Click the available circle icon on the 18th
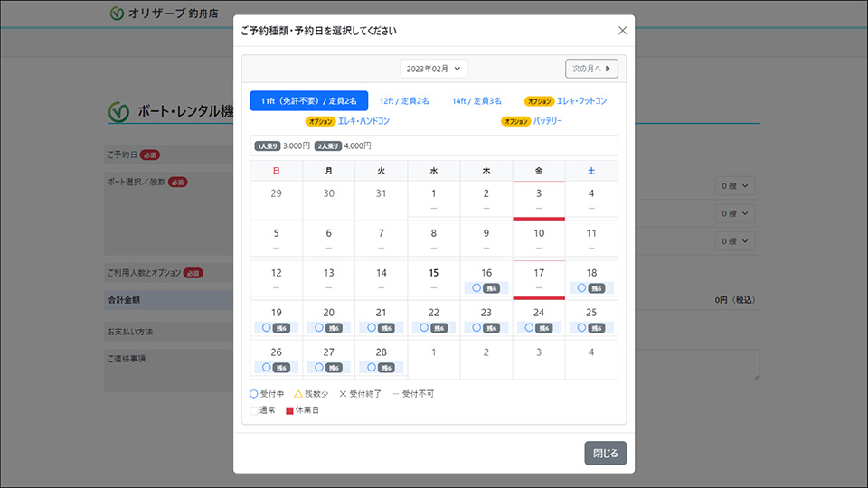 (581, 288)
